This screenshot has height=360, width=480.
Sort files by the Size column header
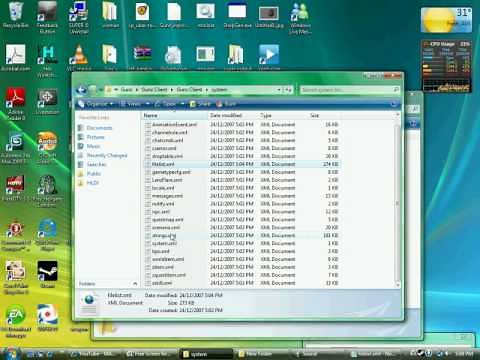pos(324,115)
